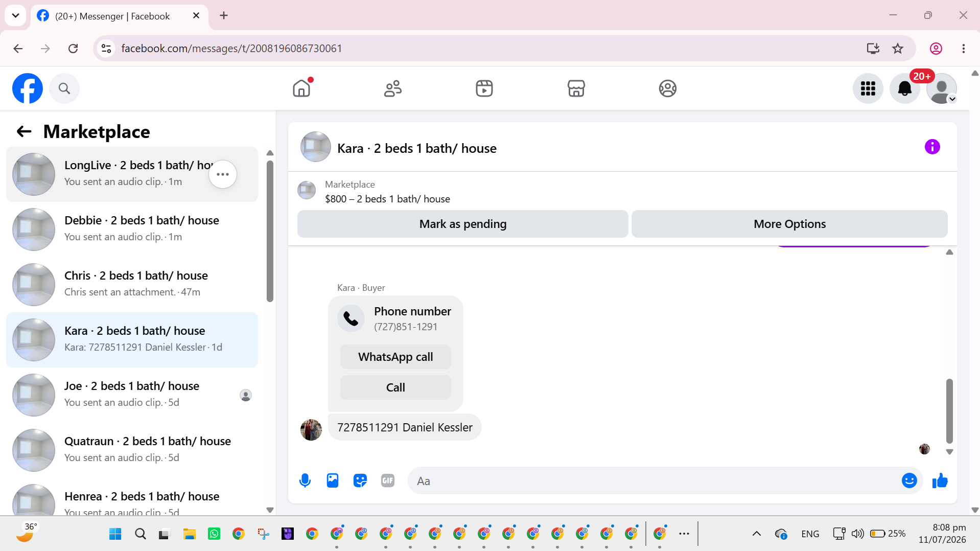Open the Marketplace storefront icon
This screenshot has height=551, width=980.
pos(576,88)
